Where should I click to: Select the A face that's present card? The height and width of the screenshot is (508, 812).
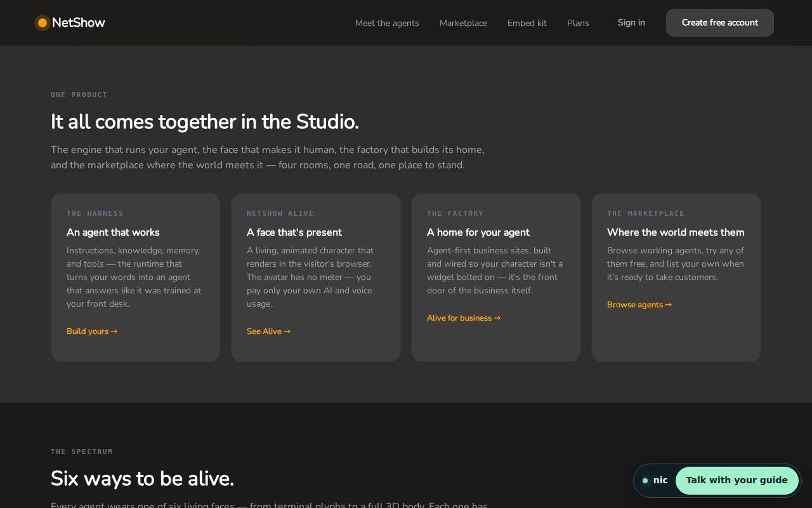[x=316, y=277]
